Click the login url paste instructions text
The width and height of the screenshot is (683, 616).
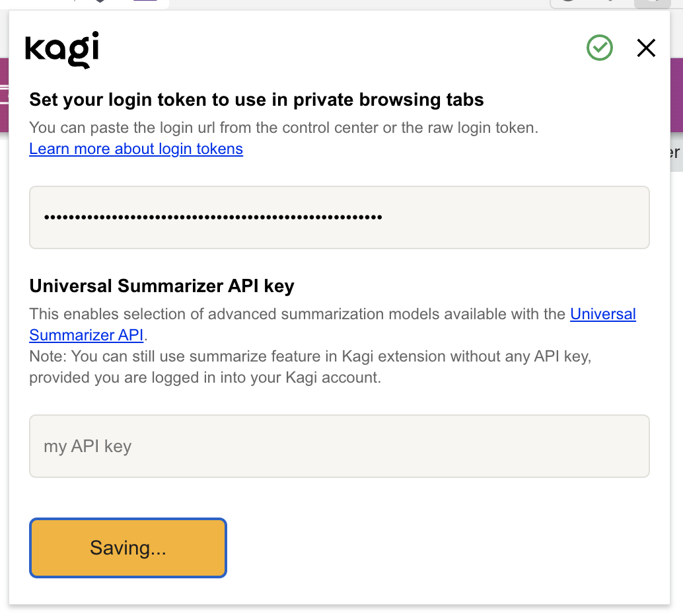pos(284,128)
